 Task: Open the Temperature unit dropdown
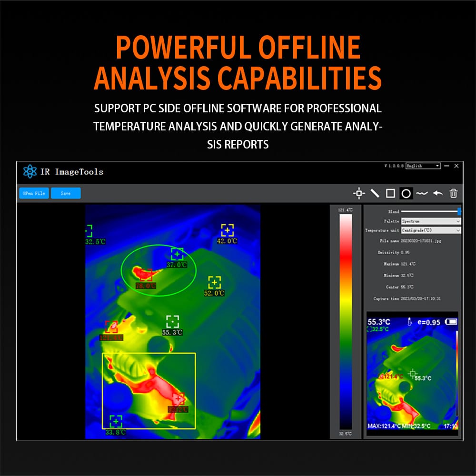[430, 230]
